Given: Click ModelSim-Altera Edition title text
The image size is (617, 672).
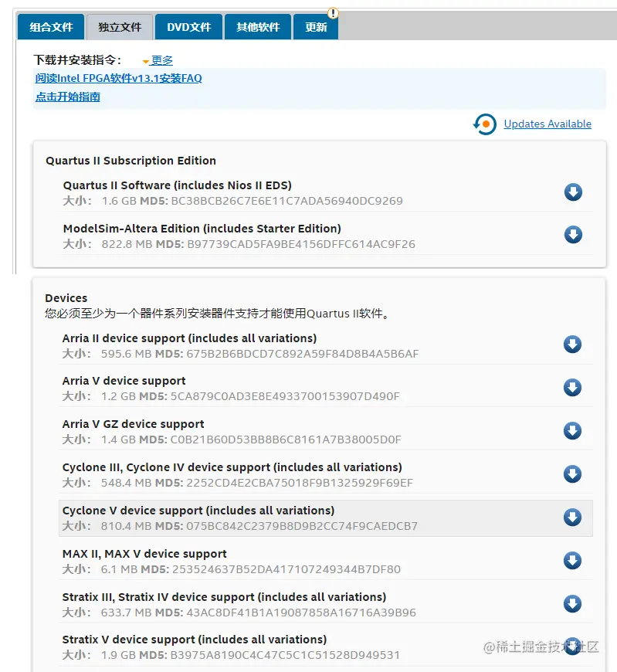Looking at the screenshot, I should [202, 229].
